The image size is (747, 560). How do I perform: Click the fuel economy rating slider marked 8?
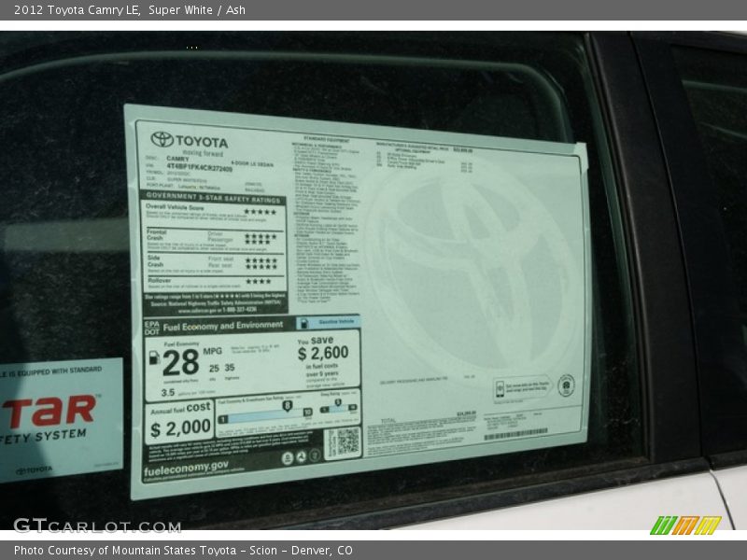tap(265, 413)
